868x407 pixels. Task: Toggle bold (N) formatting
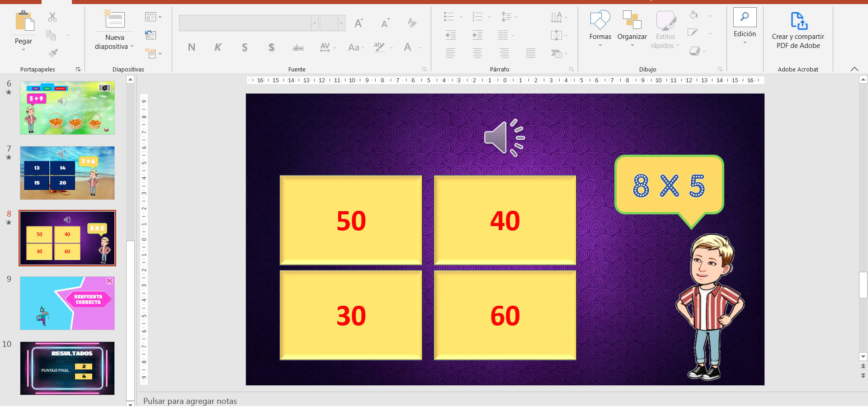tap(191, 47)
